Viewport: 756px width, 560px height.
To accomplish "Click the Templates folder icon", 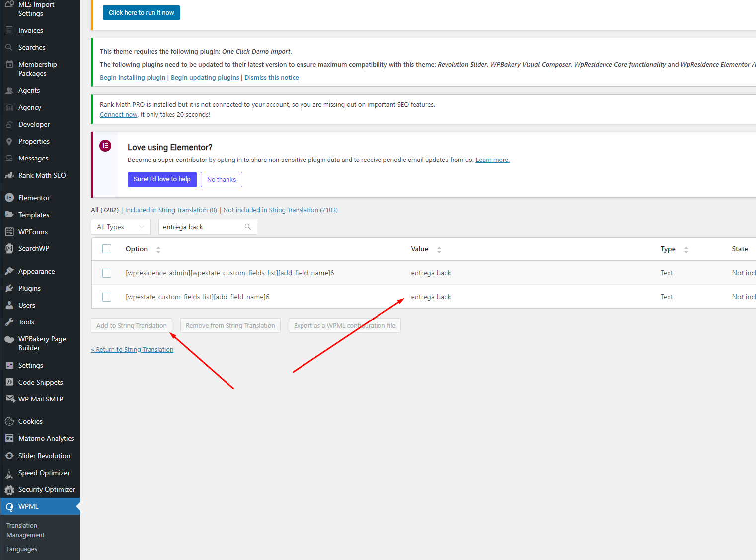I will tap(9, 215).
